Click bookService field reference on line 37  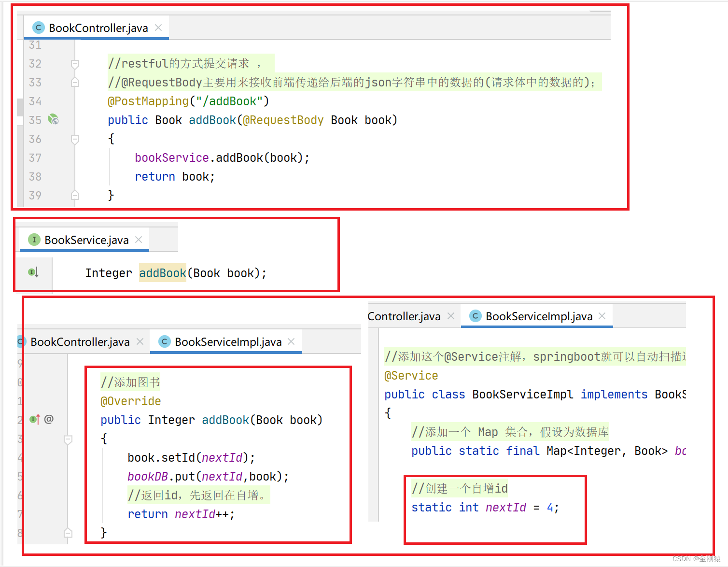point(172,157)
